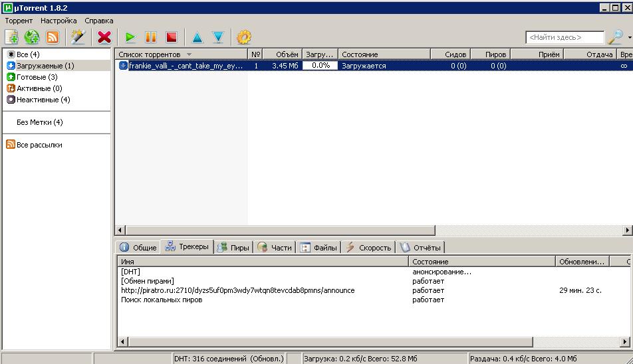Select the '[Обмен пирами]' tracker row
The width and height of the screenshot is (633, 364).
click(374, 281)
